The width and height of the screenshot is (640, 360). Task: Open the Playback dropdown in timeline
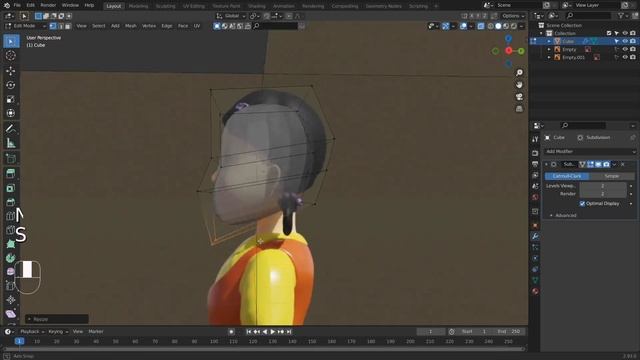[32, 332]
